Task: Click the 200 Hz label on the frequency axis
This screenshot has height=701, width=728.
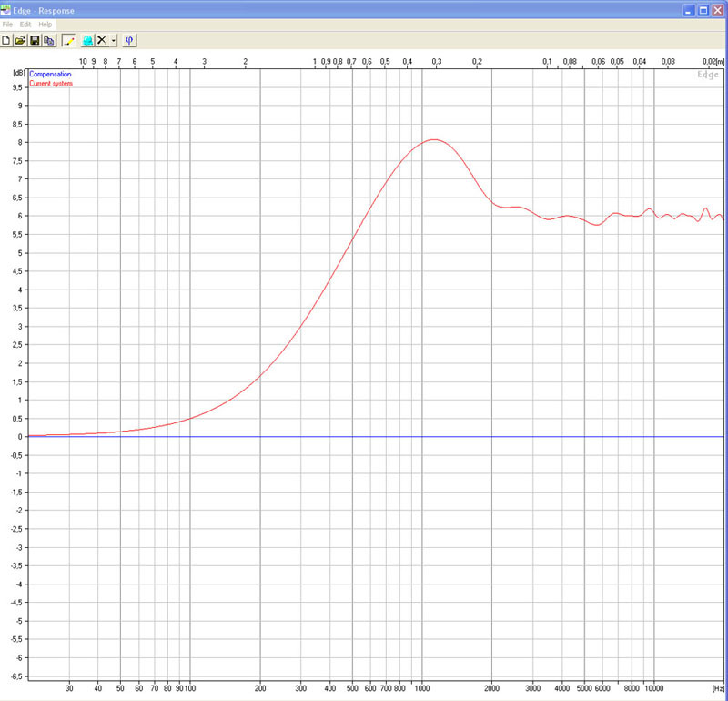Action: 260,688
